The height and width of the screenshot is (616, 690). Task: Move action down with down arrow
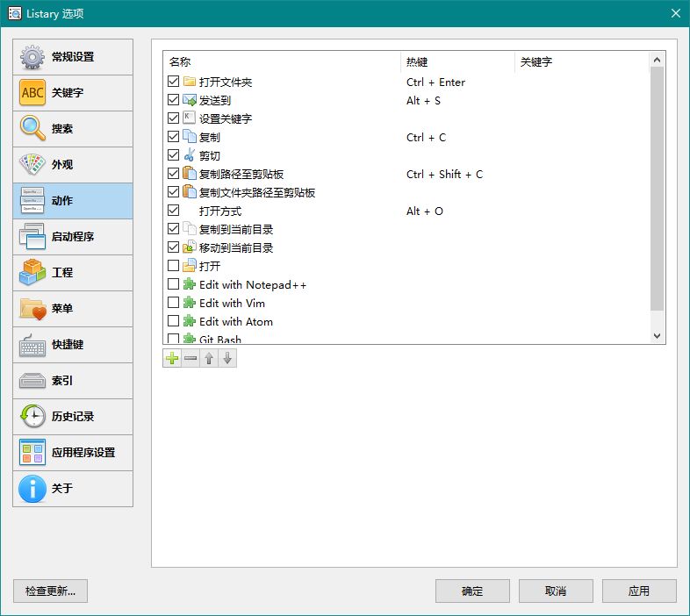tap(227, 358)
